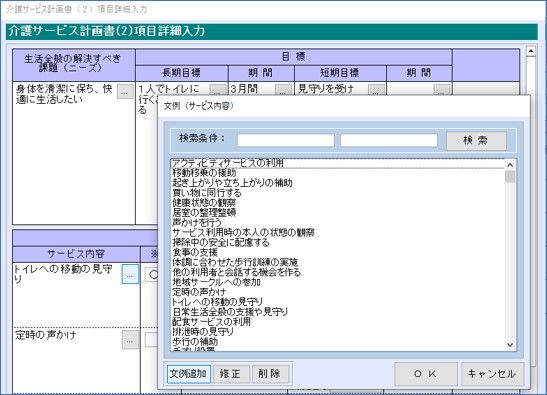Click the list scrollbar down arrow

(510, 345)
